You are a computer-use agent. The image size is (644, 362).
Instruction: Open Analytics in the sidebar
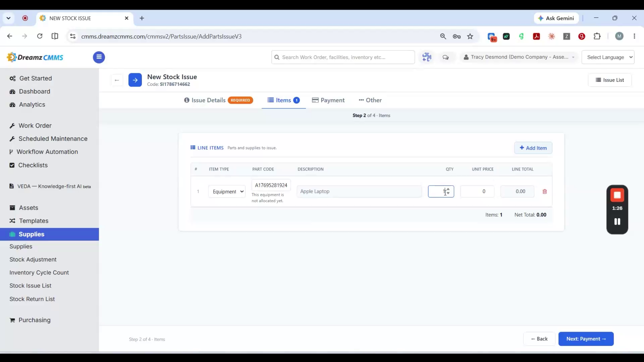27,105
